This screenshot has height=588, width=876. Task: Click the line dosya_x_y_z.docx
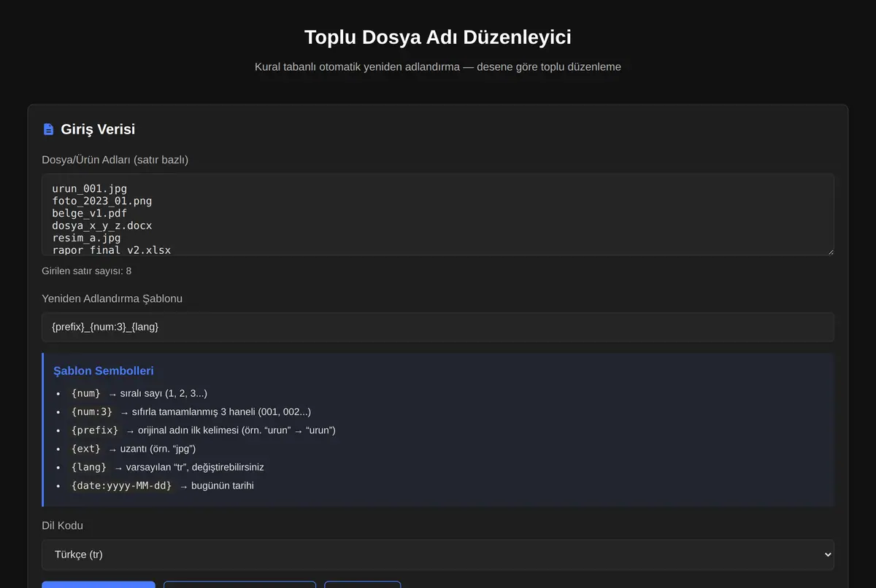101,225
